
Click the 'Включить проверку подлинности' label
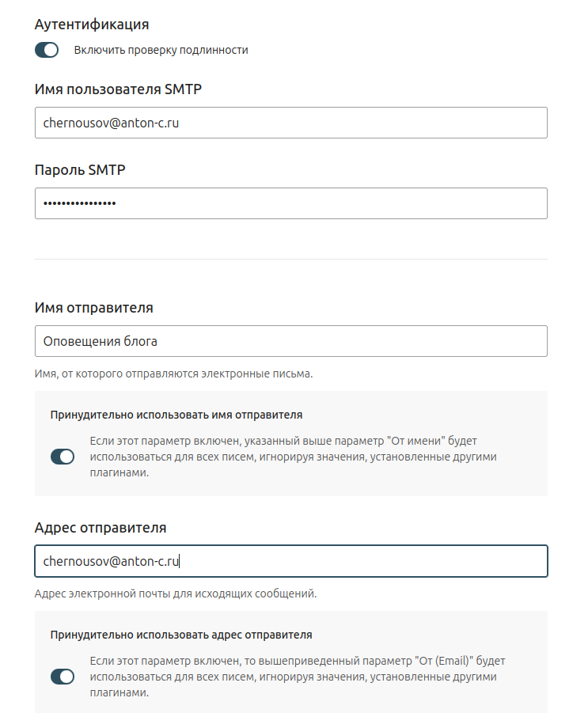[161, 50]
